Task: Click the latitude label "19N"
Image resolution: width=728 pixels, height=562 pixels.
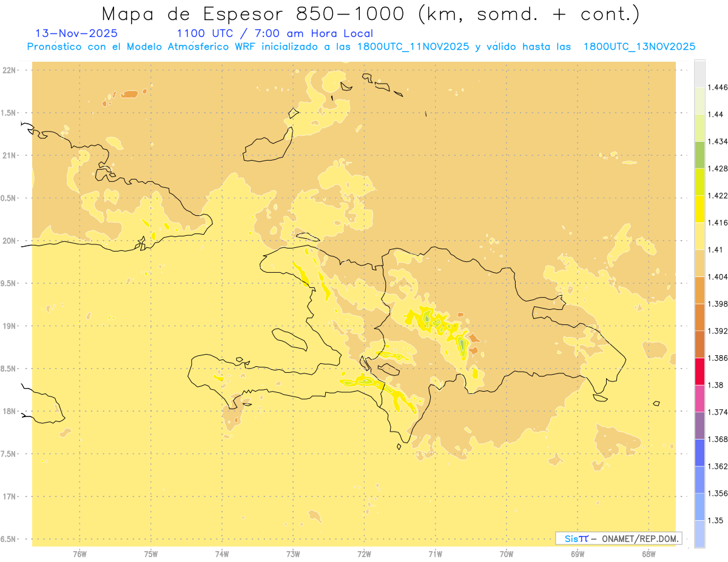Action: (x=10, y=326)
